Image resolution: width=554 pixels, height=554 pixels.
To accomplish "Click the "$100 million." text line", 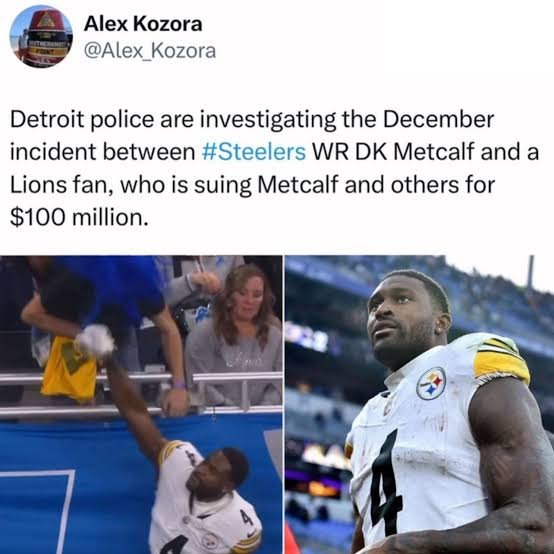I will (x=79, y=217).
